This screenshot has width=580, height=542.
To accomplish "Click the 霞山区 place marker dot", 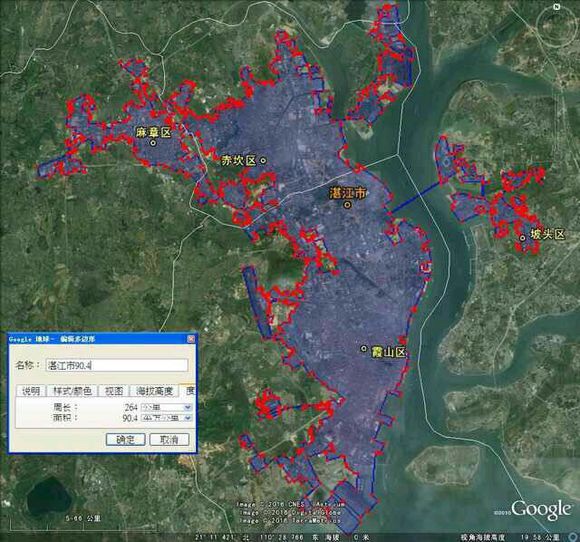I will [x=364, y=349].
